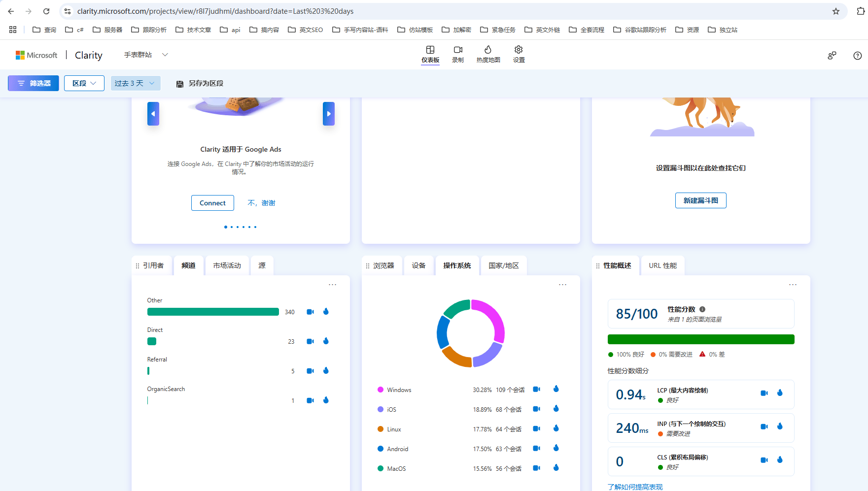This screenshot has width=868, height=491.
Task: Open recordings for the Referral channel
Action: [310, 371]
